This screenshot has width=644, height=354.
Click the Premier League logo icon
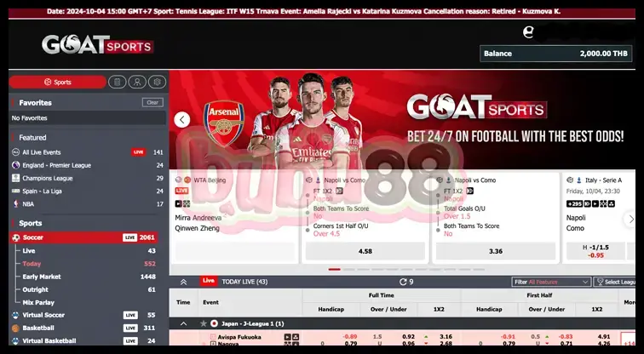pos(15,165)
